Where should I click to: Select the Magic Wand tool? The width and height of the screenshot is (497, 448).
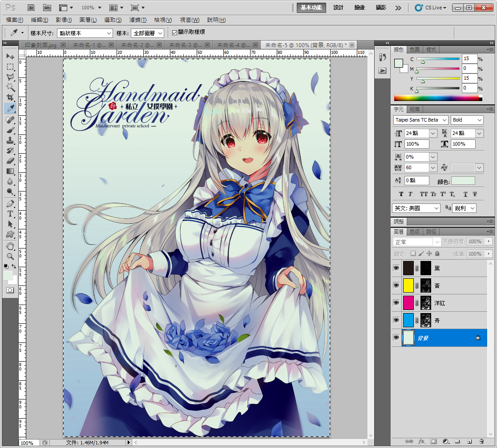point(10,87)
